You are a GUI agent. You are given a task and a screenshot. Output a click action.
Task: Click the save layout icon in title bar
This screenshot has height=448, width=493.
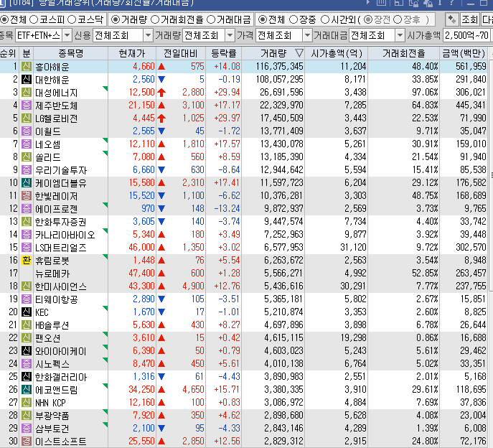click(399, 3)
